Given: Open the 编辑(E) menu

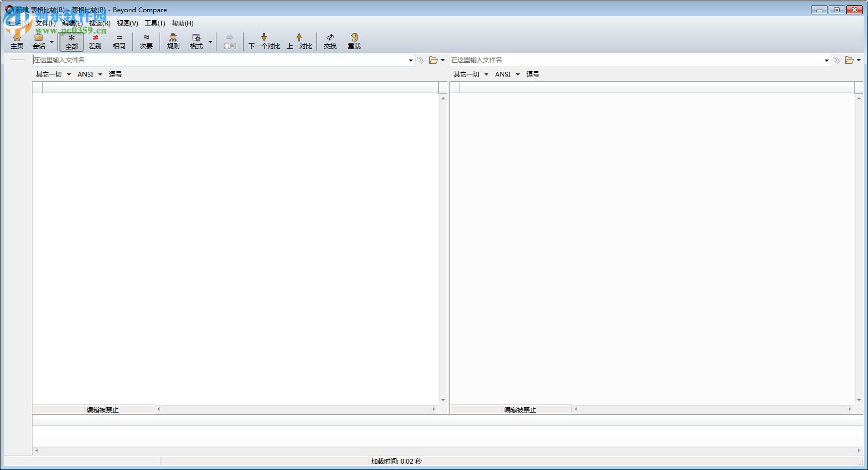Looking at the screenshot, I should click(x=72, y=23).
